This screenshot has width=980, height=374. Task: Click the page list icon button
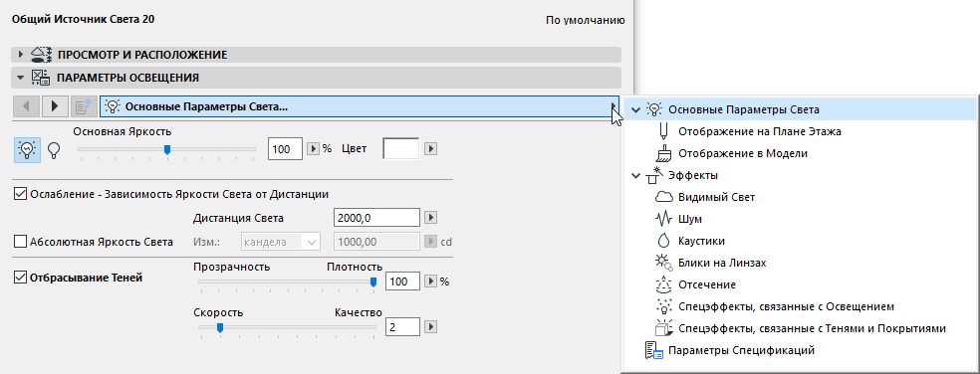point(83,106)
